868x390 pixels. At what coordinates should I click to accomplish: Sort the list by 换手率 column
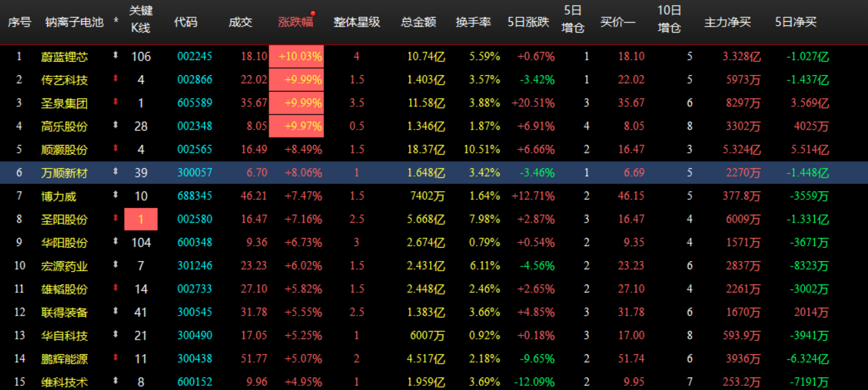click(x=473, y=21)
